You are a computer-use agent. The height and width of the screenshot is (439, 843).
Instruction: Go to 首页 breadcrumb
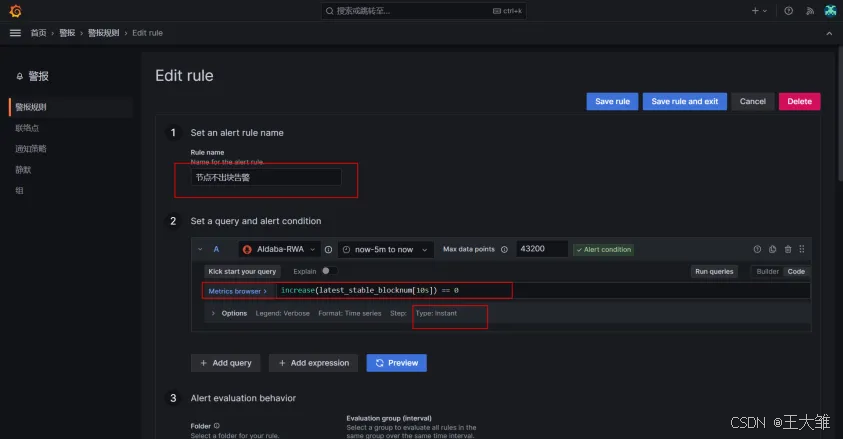pyautogui.click(x=38, y=33)
